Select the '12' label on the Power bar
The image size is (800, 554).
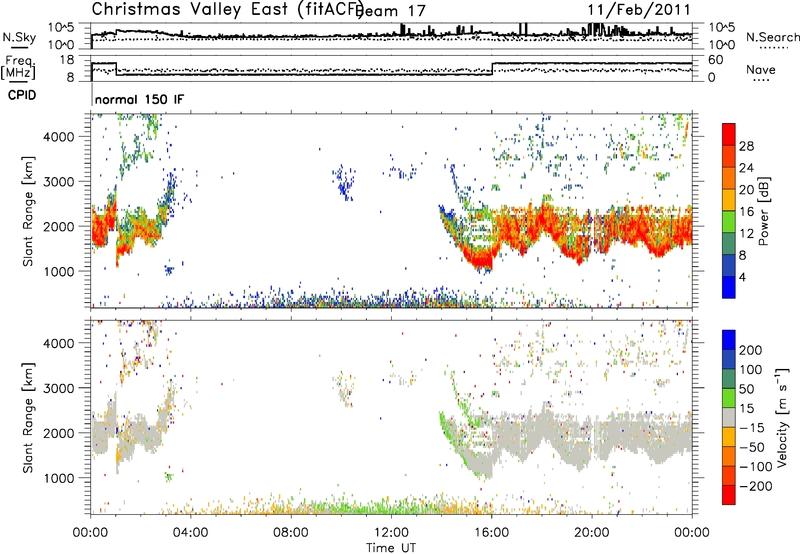pyautogui.click(x=746, y=233)
